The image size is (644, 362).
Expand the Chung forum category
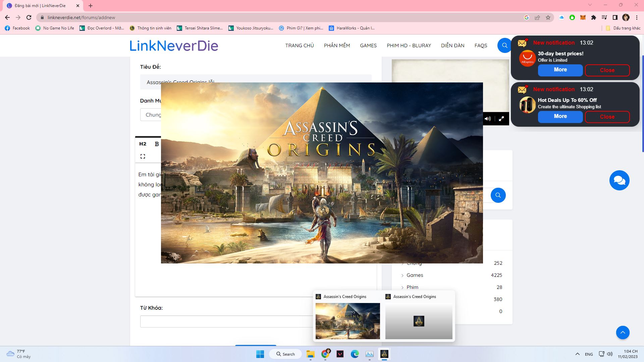[402, 263]
